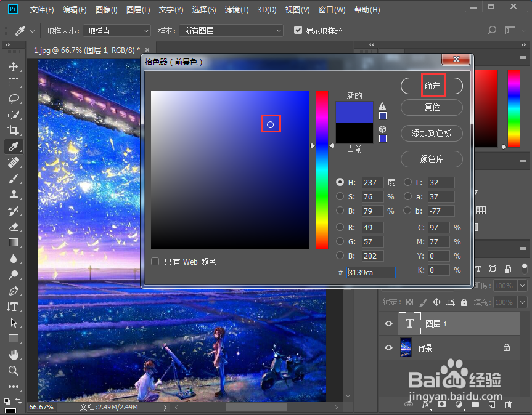Open 颜色库 color libraries

coord(432,159)
